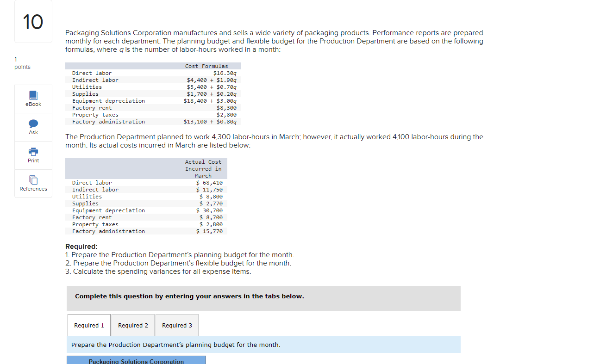Viewport: 600px width, 364px height.
Task: Switch to the Required 2 tab
Action: [x=133, y=325]
